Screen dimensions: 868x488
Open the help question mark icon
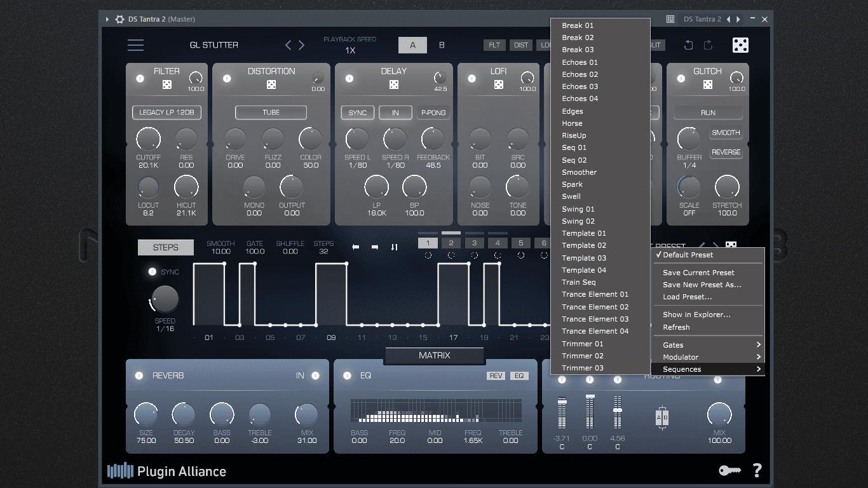[x=757, y=470]
